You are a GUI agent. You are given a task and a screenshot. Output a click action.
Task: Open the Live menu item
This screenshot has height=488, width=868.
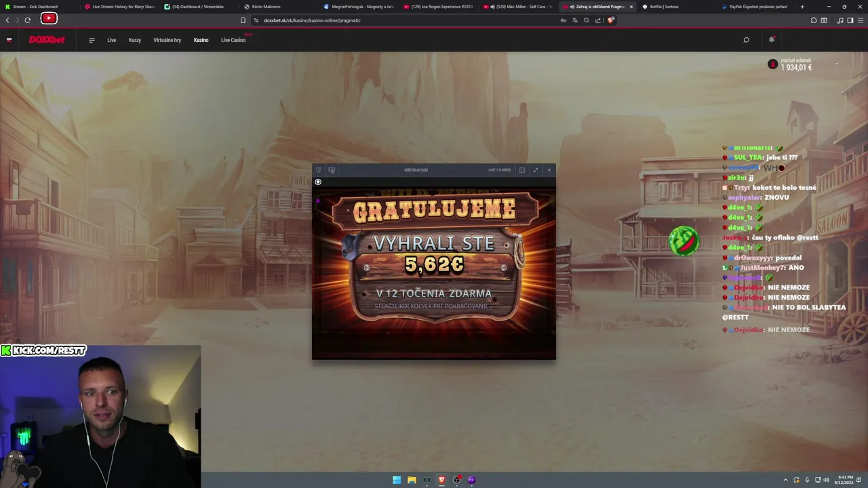[x=112, y=40]
